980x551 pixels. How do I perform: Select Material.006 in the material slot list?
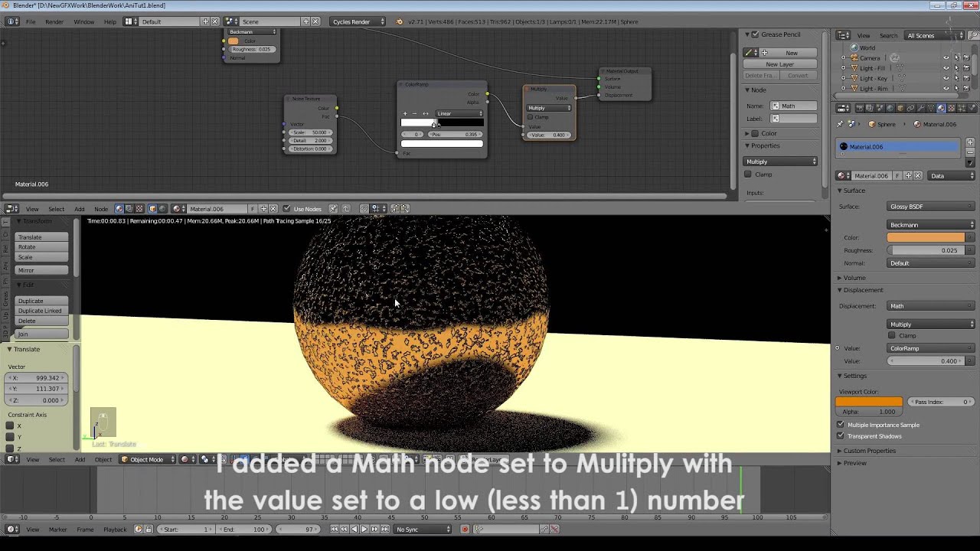point(899,147)
